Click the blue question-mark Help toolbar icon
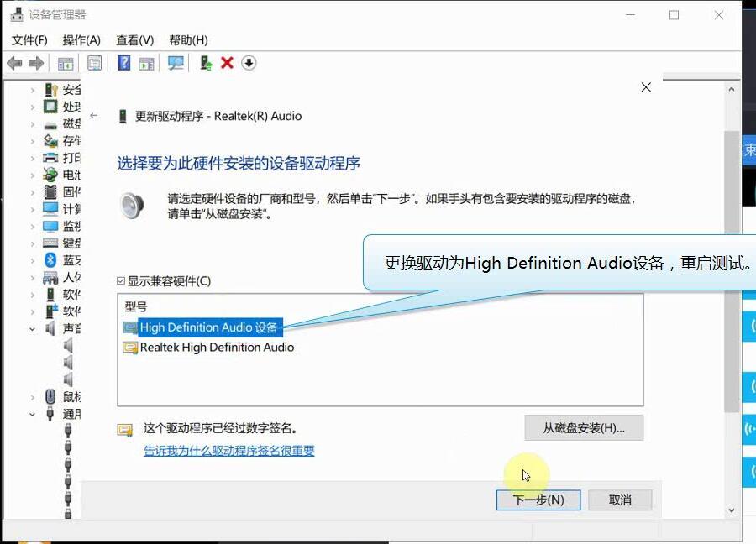Screen dimensions: 756x544 click(124, 63)
